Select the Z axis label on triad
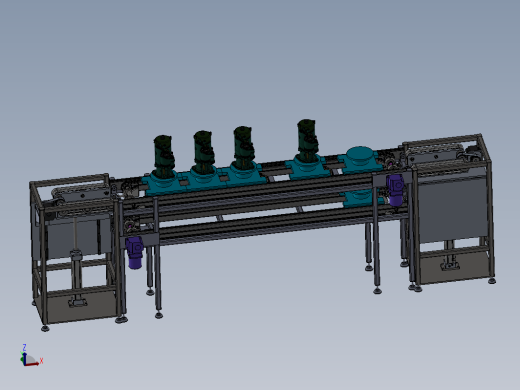 point(24,348)
